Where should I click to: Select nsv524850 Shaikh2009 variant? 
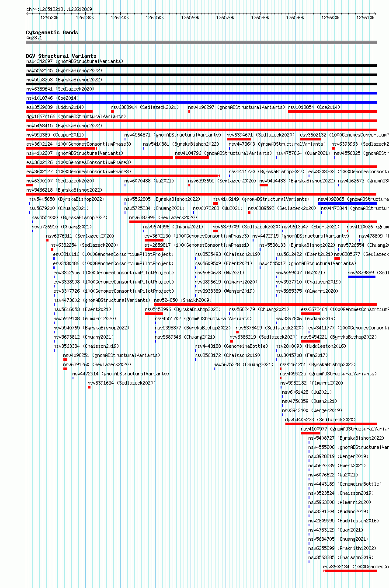183,300
